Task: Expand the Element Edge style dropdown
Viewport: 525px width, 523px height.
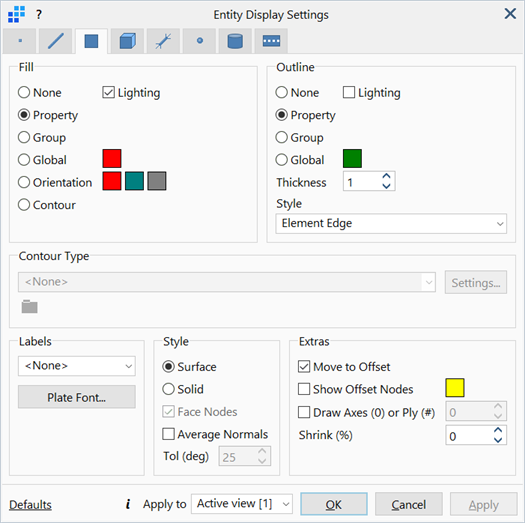Action: point(391,223)
